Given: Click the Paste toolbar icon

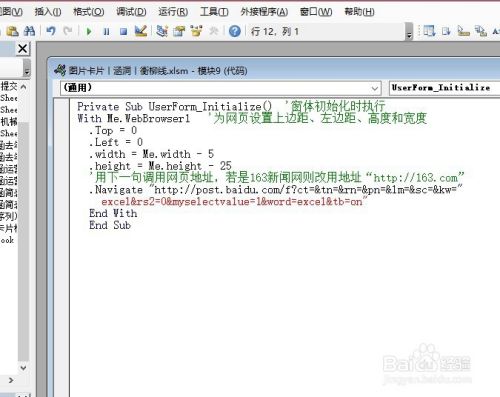Looking at the screenshot, I should 12,31.
